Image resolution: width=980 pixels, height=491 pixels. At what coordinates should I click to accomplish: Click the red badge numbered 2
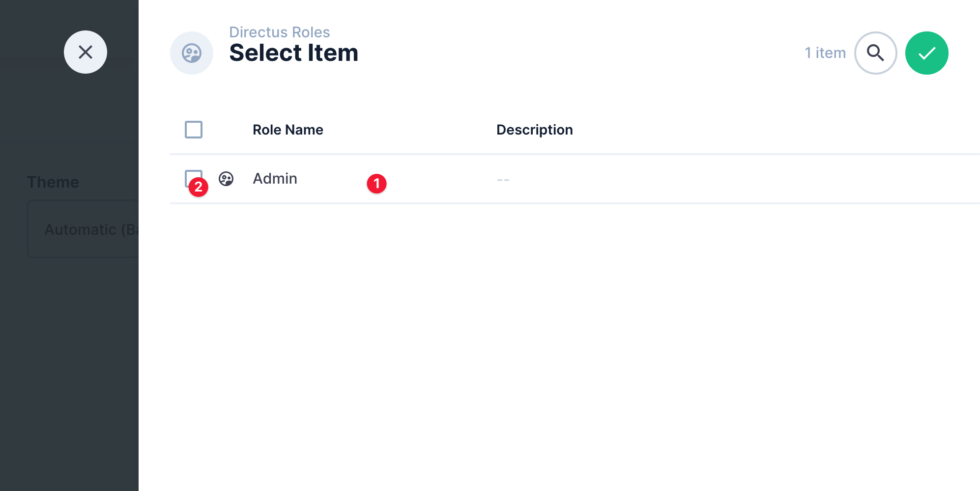pos(199,187)
